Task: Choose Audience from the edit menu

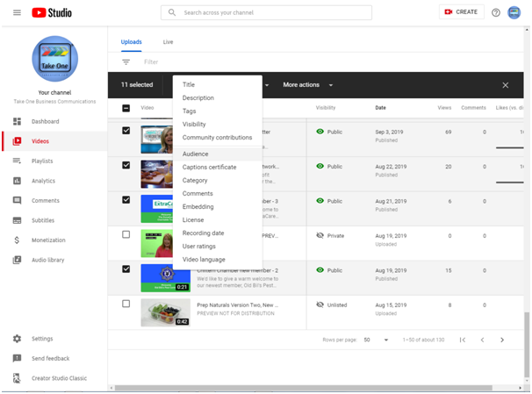Action: [196, 154]
